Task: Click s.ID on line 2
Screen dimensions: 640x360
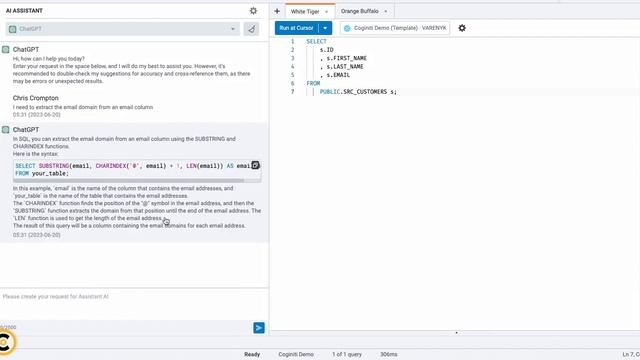Action: click(x=327, y=50)
